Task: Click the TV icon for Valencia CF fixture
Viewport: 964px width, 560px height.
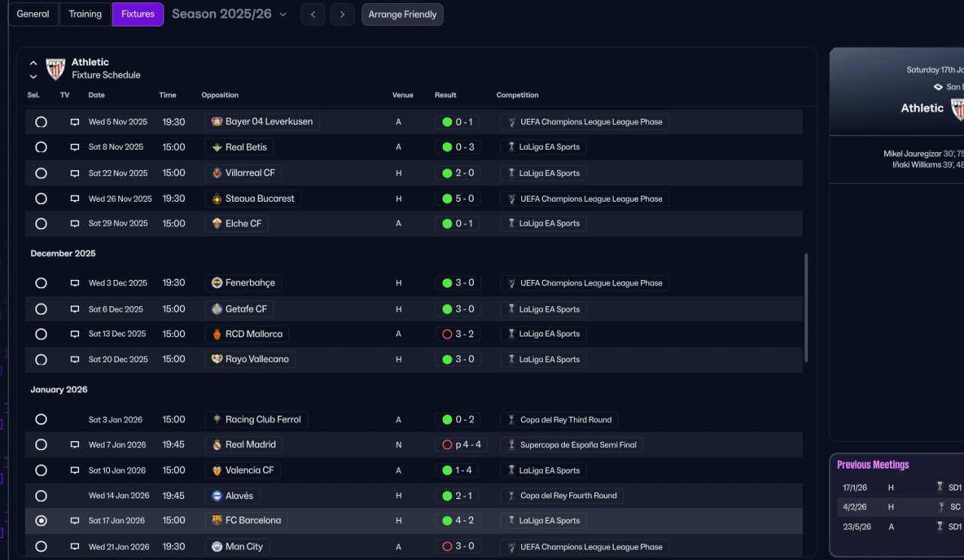Action: coord(75,470)
